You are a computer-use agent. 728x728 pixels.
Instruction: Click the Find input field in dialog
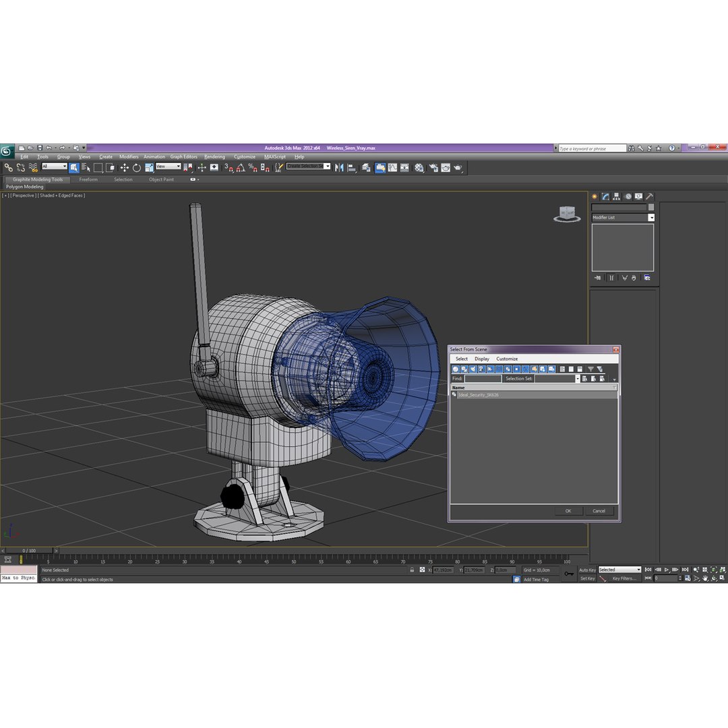point(483,379)
